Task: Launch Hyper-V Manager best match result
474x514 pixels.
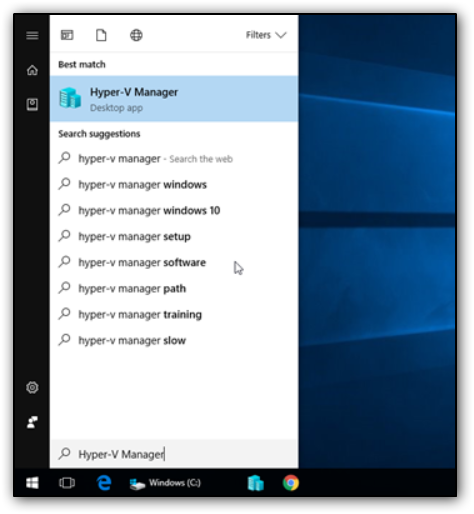Action: click(174, 99)
